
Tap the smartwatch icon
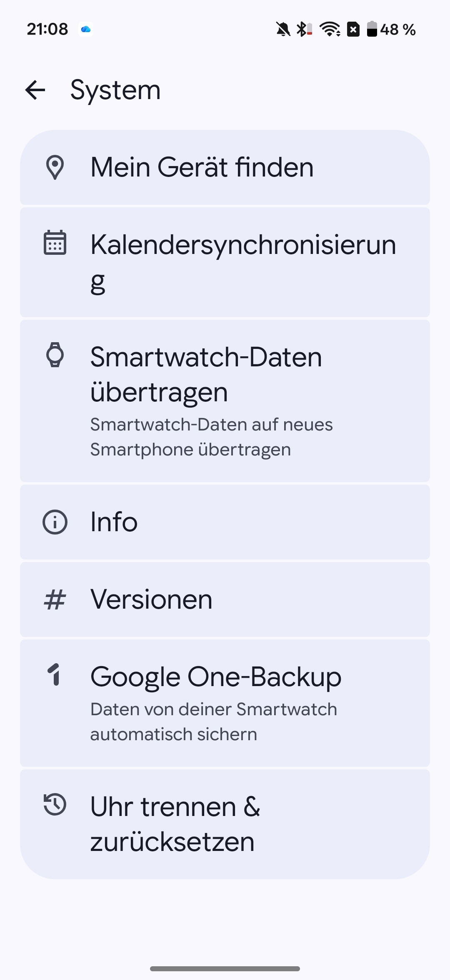click(55, 355)
